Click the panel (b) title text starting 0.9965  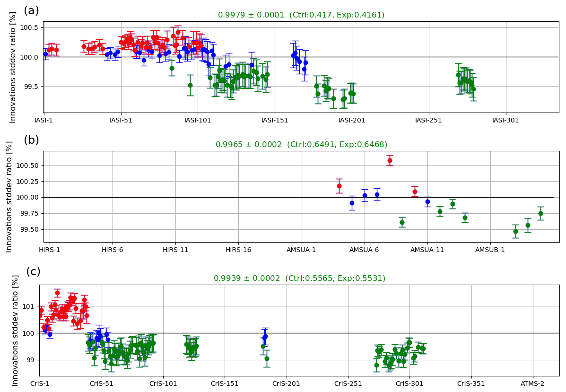301,145
